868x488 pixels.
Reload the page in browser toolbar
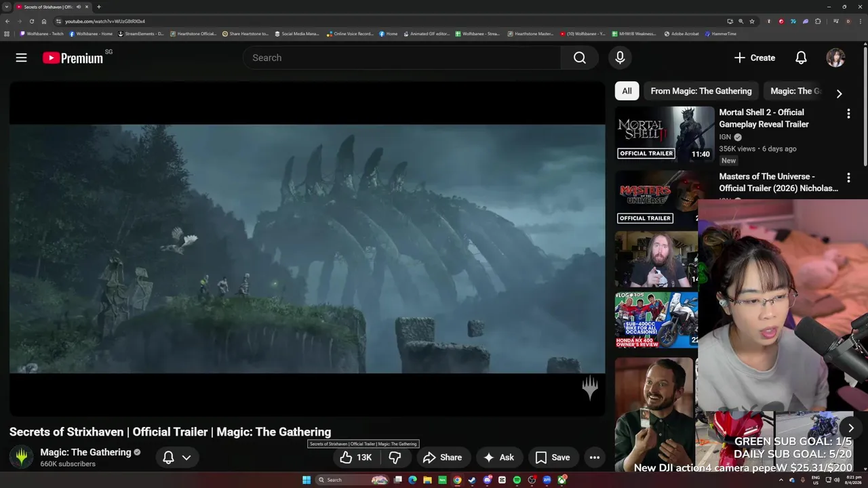pyautogui.click(x=31, y=21)
